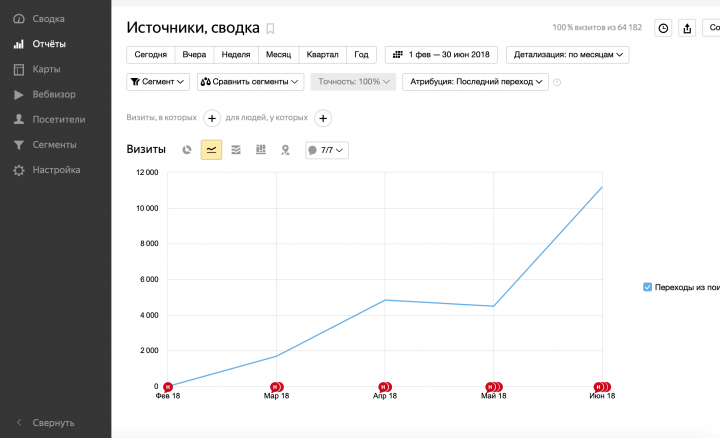Click the Визиты metric heading
The height and width of the screenshot is (438, 720).
146,149
